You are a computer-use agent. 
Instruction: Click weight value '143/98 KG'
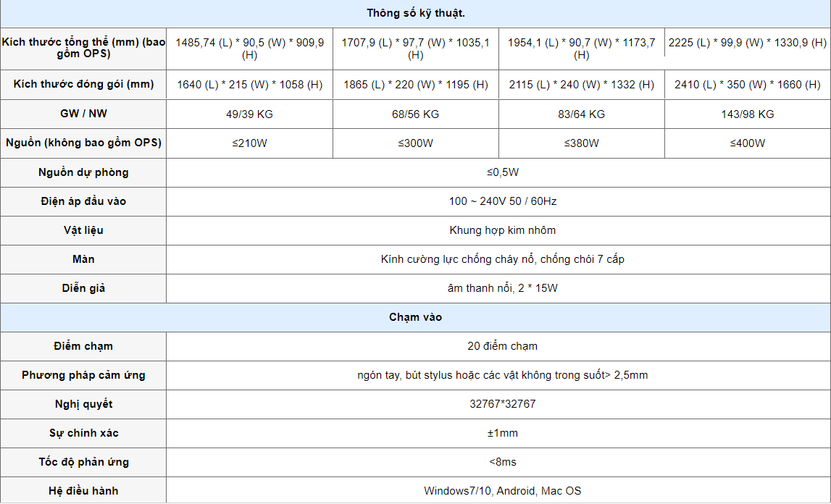click(x=747, y=114)
